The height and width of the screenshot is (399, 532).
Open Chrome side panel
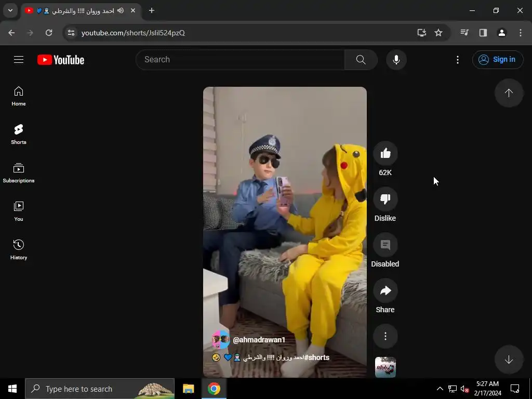[x=483, y=33]
